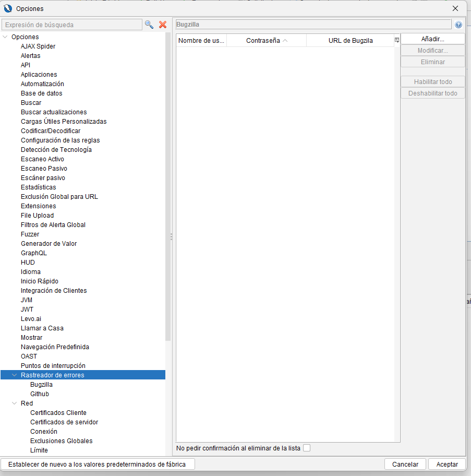Focus the Expresión de búsqueda field
The width and height of the screenshot is (471, 476).
[71, 25]
